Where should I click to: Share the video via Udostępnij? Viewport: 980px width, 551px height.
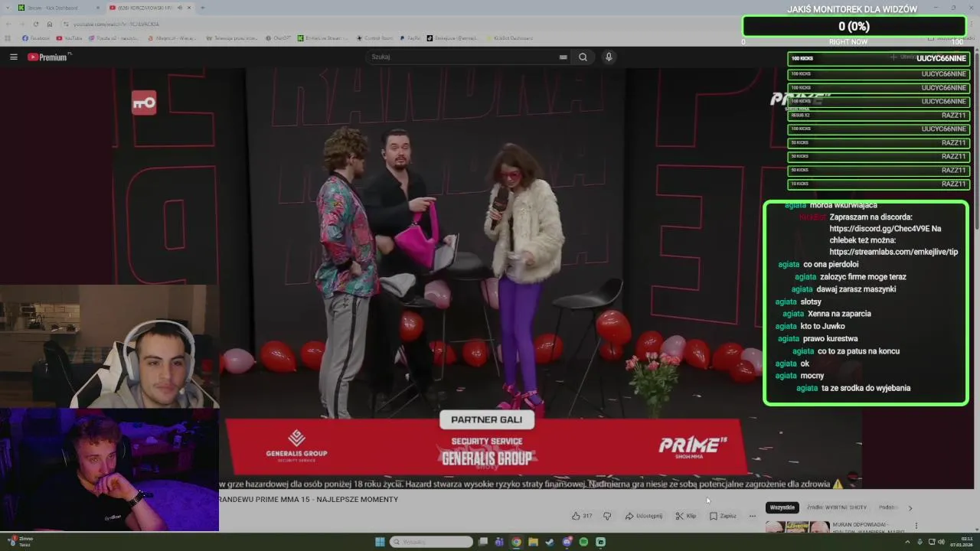click(644, 516)
